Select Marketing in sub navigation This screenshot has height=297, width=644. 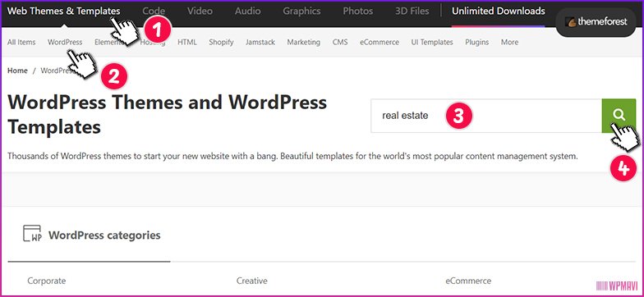coord(304,42)
